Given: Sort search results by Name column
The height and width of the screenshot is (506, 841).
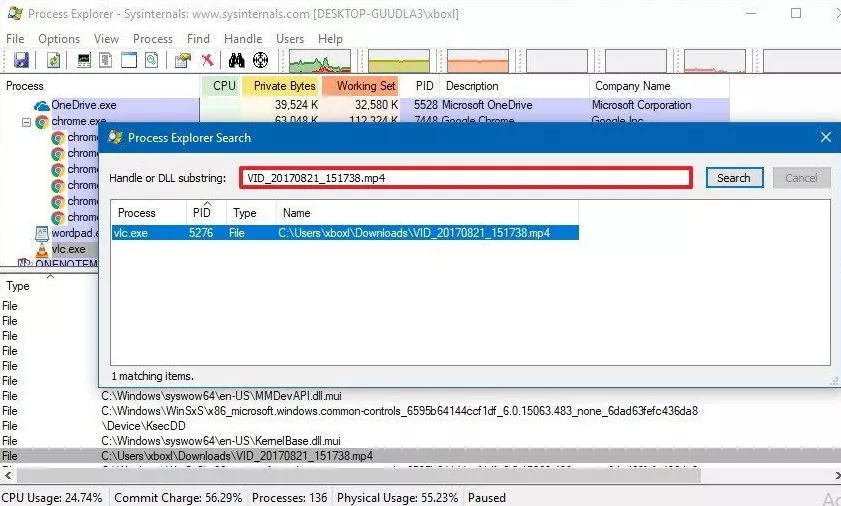Looking at the screenshot, I should click(427, 213).
